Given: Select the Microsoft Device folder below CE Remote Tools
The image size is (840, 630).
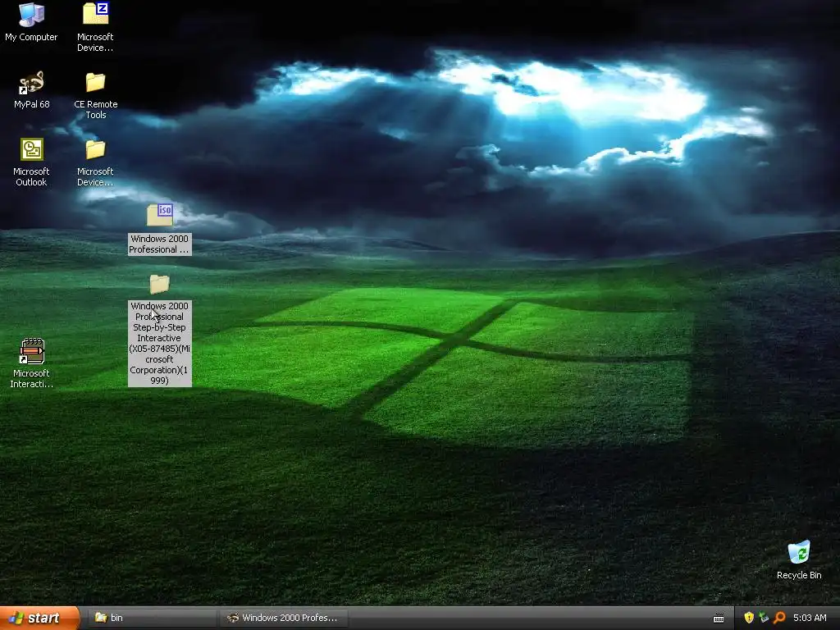Looking at the screenshot, I should tap(95, 149).
